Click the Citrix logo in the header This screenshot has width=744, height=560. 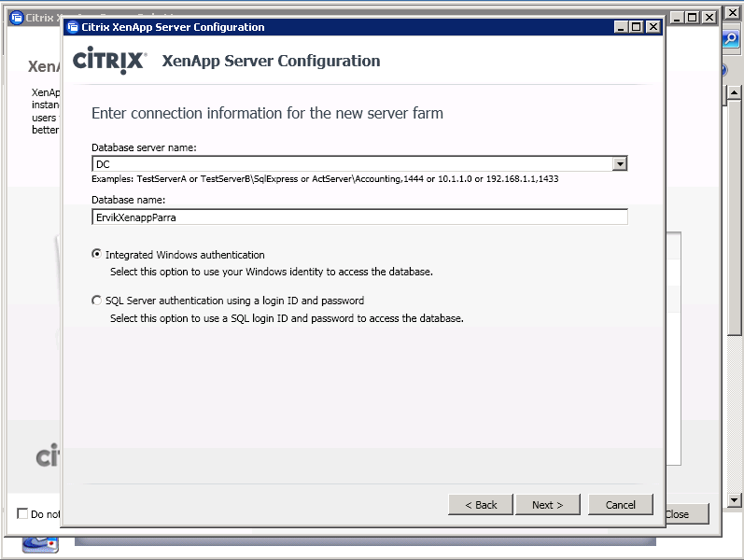[109, 62]
